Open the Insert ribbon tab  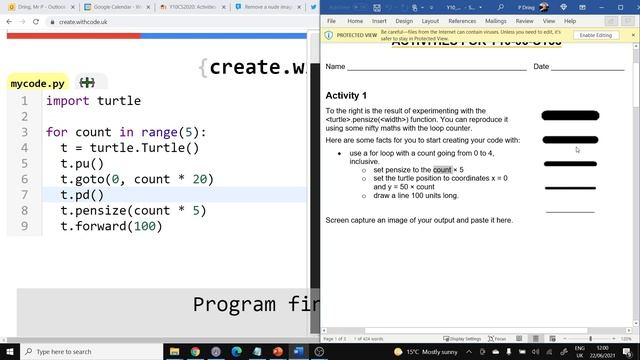379,21
